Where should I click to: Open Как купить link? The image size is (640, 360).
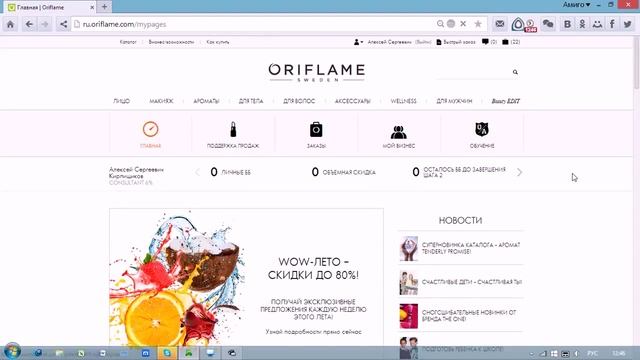218,42
